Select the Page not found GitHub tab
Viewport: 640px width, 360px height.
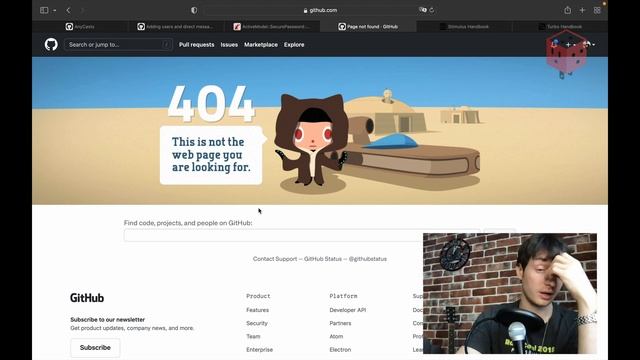coord(368,27)
